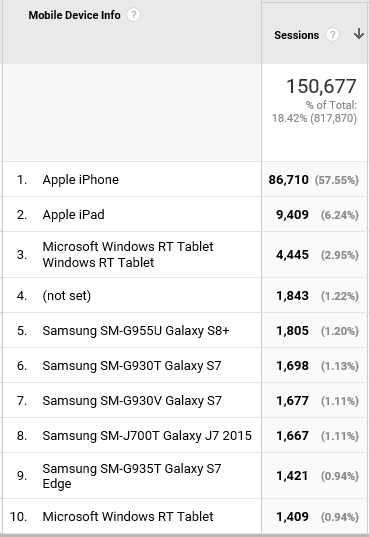The width and height of the screenshot is (369, 537).
Task: Select the 150,677 total sessions figure
Action: [321, 86]
